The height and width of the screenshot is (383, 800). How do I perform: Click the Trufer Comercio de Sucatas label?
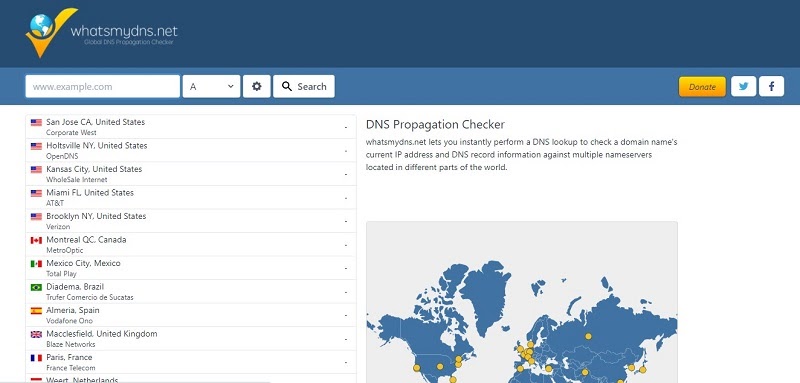tap(90, 297)
